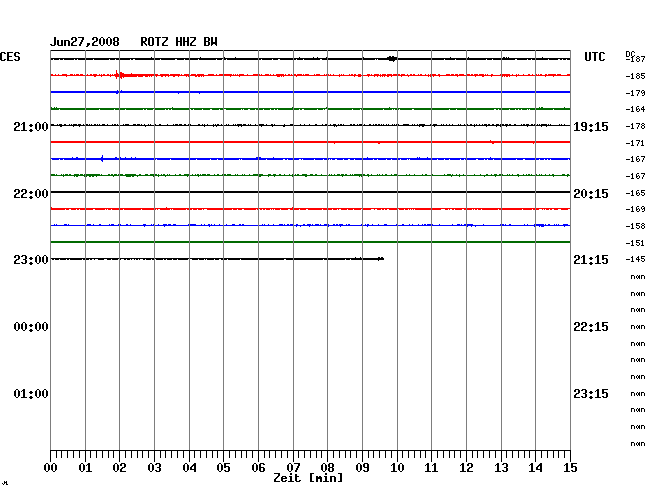This screenshot has width=650, height=494.
Task: Click the 15 minute axis label
Action: [x=570, y=468]
